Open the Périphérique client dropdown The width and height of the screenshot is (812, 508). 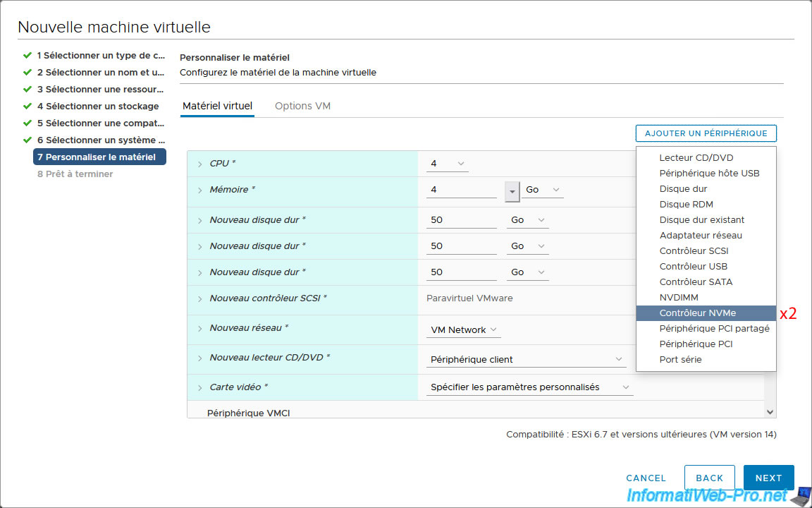click(x=527, y=360)
